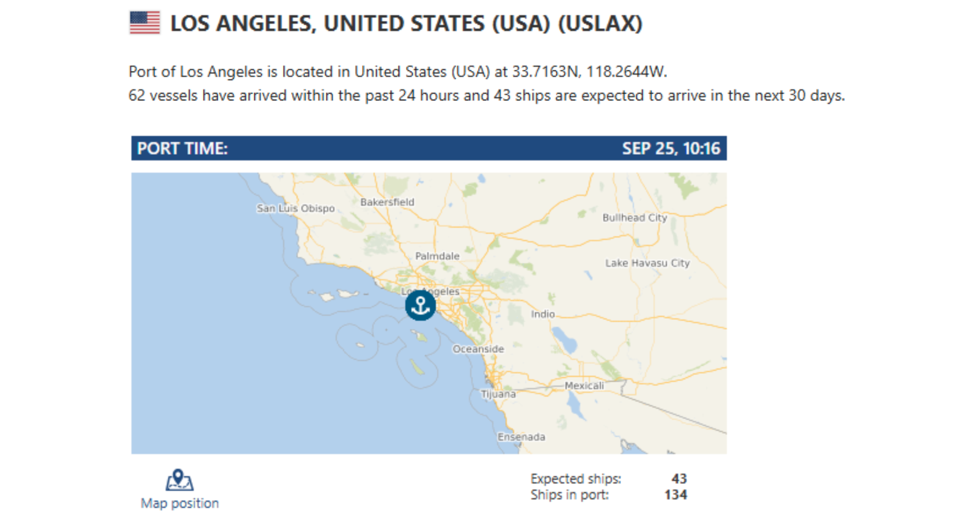Click the United States flag icon

(x=145, y=23)
